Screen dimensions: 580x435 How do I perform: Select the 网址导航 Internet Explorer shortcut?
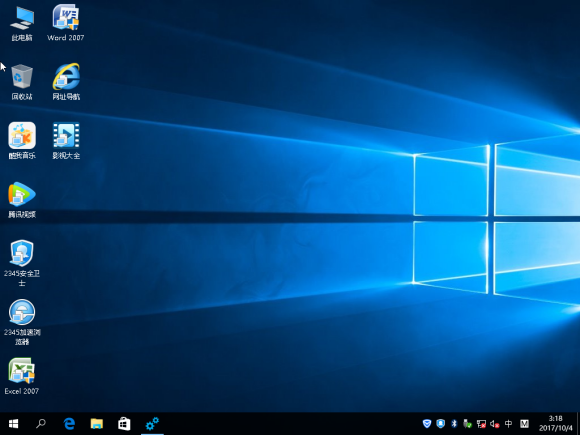pos(66,82)
